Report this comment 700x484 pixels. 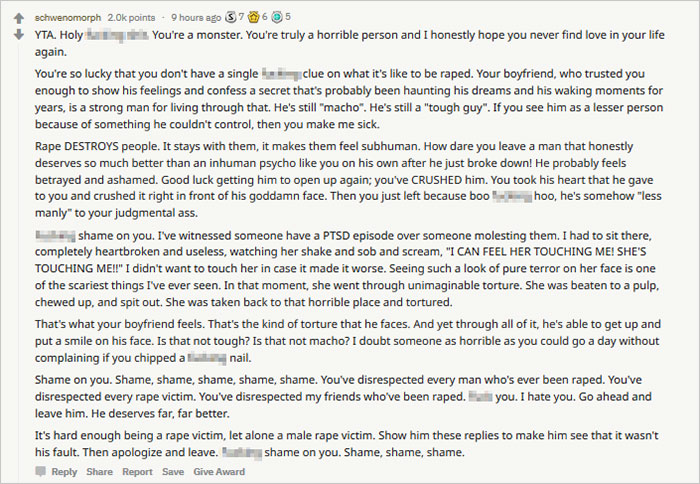tap(137, 472)
